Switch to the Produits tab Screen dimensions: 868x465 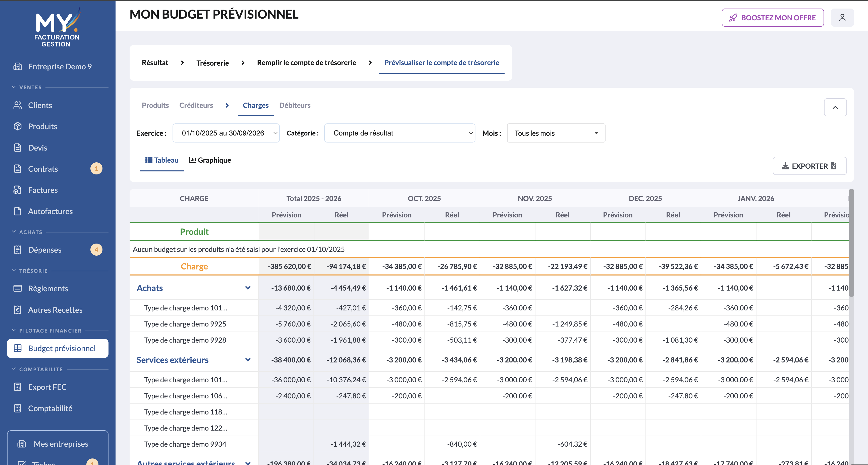click(x=155, y=105)
